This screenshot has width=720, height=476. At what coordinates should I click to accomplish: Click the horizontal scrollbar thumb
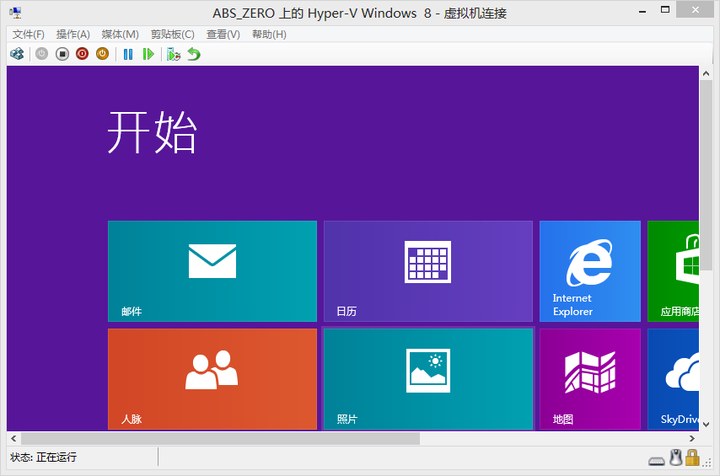coord(220,438)
